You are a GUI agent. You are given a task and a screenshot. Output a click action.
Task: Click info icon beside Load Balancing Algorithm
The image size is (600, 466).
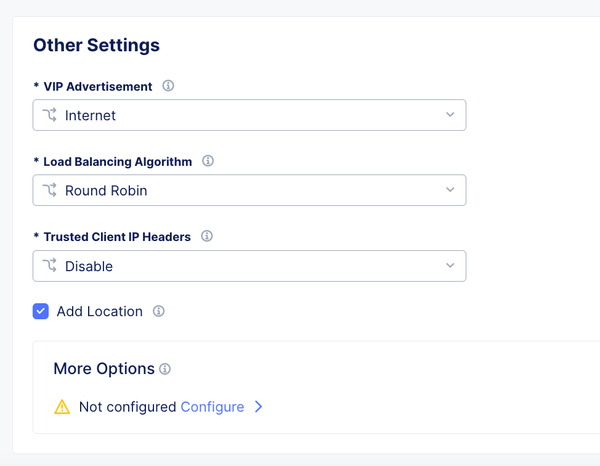[208, 161]
